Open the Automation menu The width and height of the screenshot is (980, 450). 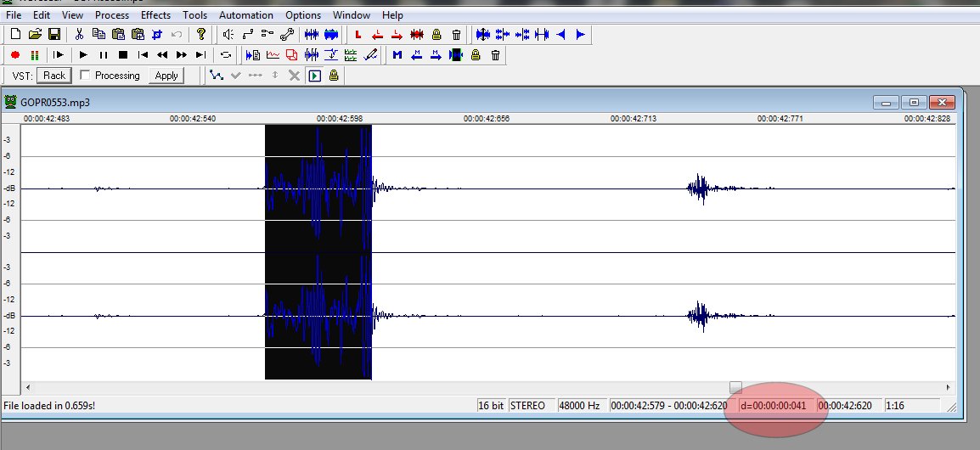245,15
